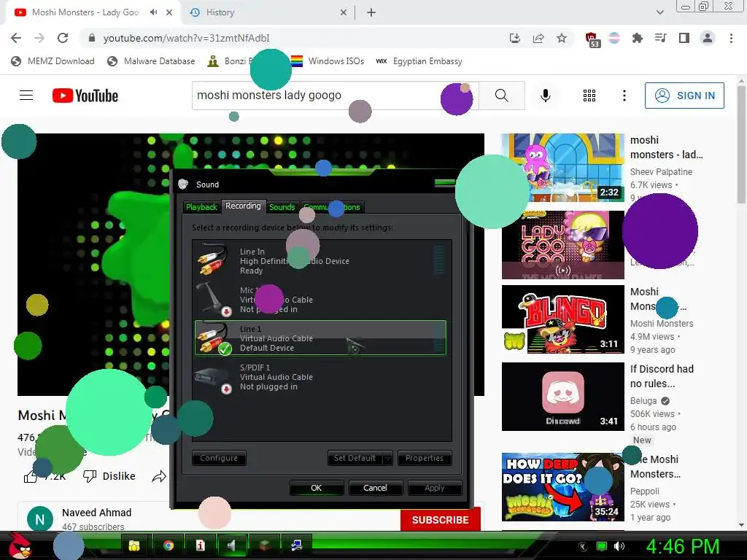Open the media controls icon

point(660,38)
